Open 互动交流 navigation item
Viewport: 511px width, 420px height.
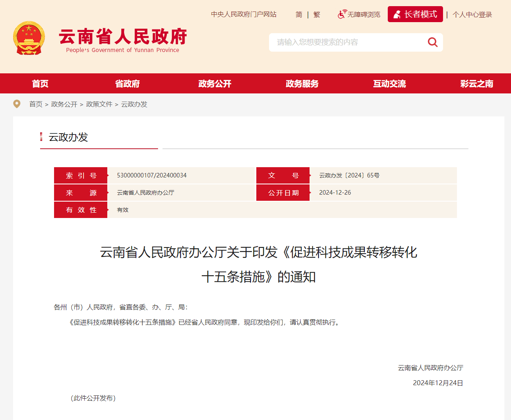coord(389,84)
